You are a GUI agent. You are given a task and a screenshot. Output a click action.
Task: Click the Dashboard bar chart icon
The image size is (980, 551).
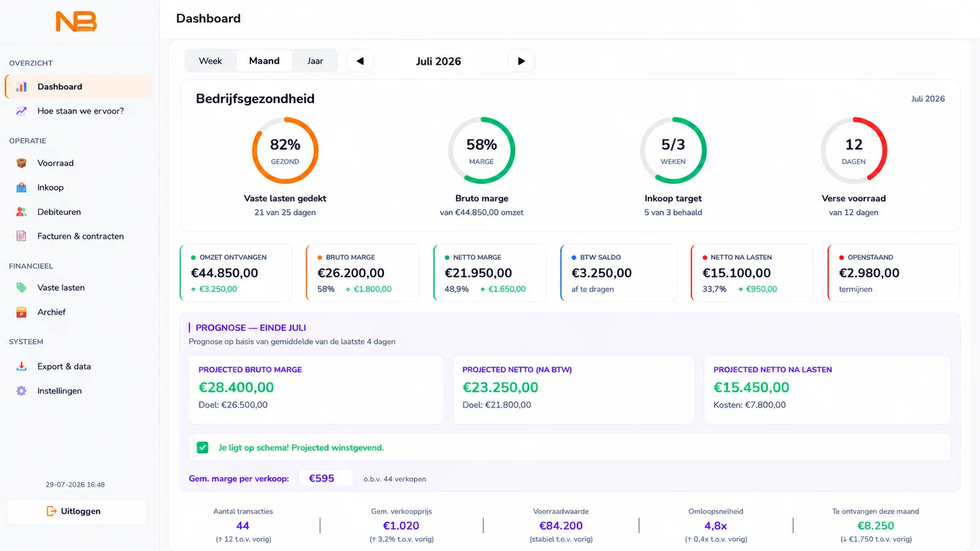[x=21, y=87]
